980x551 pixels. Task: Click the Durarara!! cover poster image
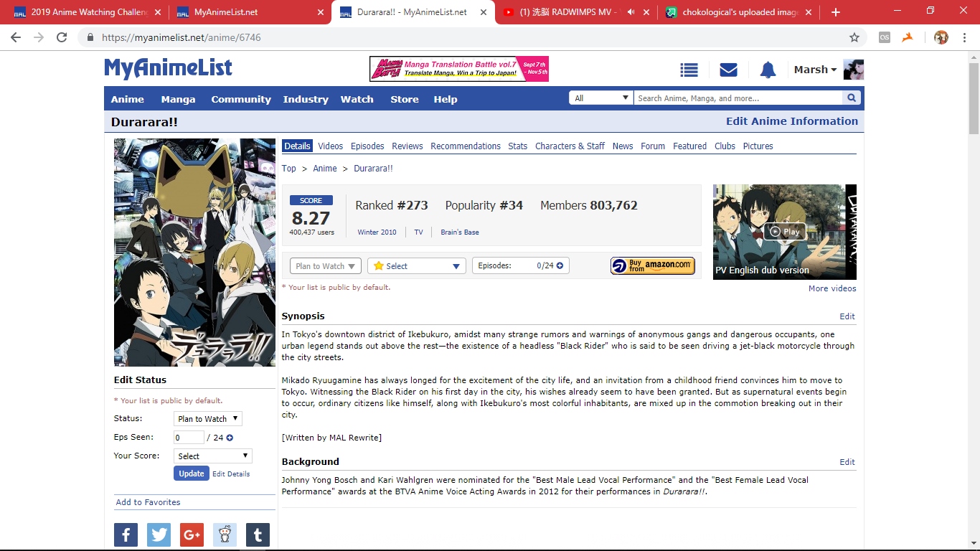194,253
